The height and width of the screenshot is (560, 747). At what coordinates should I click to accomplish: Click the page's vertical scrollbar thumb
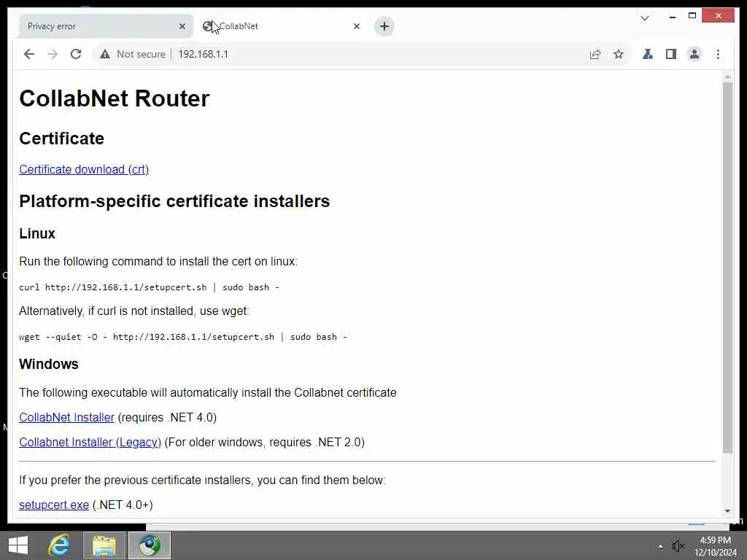click(x=727, y=268)
